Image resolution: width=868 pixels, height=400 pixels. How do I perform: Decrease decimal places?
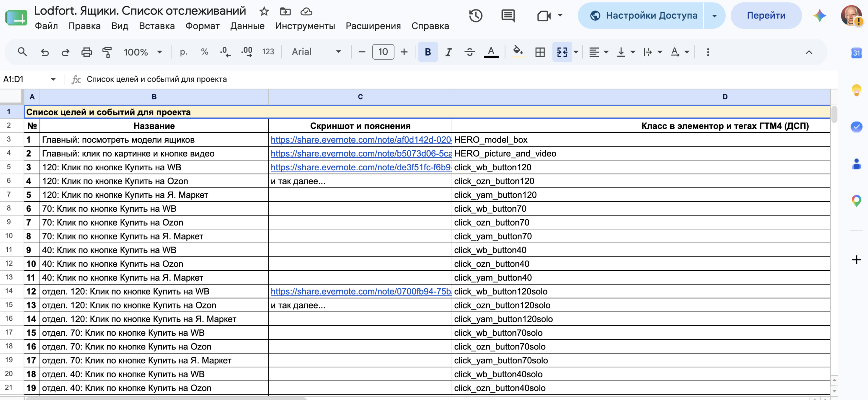[x=225, y=52]
